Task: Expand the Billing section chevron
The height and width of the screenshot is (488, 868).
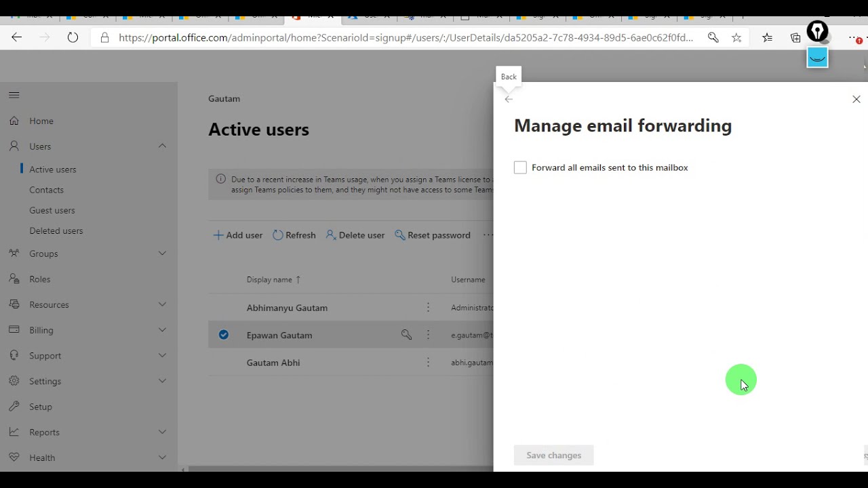Action: click(x=163, y=329)
